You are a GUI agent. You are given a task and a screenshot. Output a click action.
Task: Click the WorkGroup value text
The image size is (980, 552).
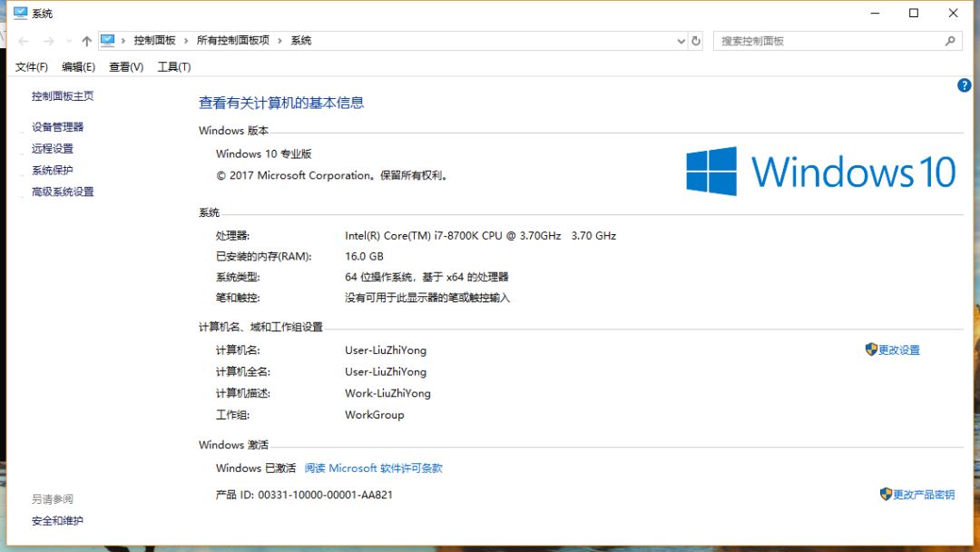(375, 415)
